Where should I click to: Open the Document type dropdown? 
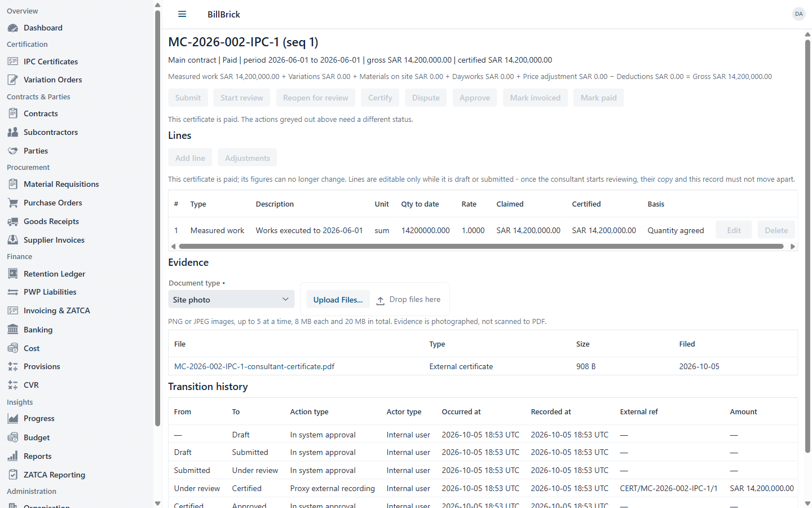pos(231,299)
